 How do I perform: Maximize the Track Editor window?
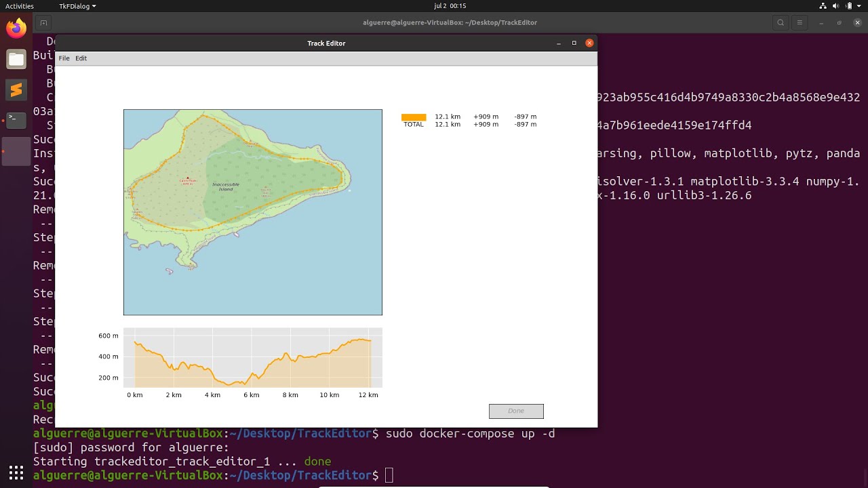coord(574,43)
